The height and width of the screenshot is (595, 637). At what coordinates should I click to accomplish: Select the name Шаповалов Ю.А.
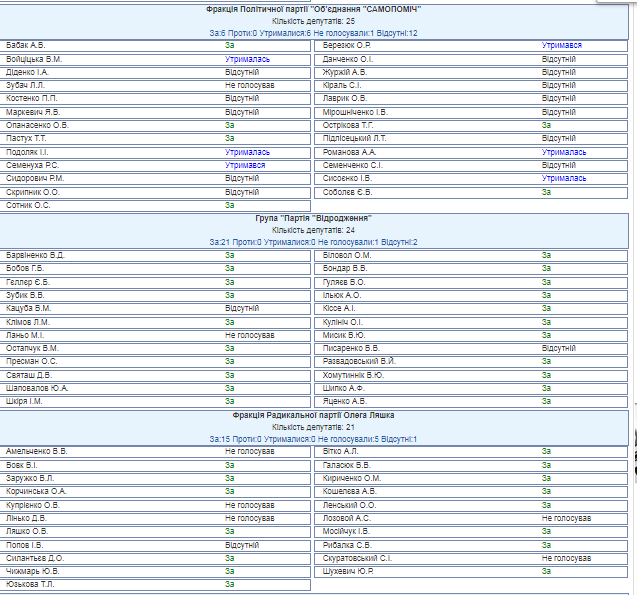[37, 388]
